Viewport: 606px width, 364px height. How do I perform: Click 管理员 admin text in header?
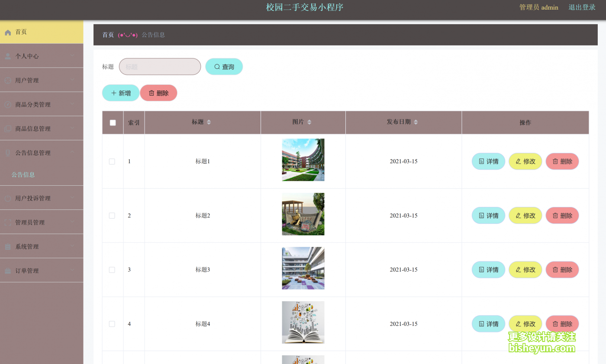pyautogui.click(x=539, y=7)
